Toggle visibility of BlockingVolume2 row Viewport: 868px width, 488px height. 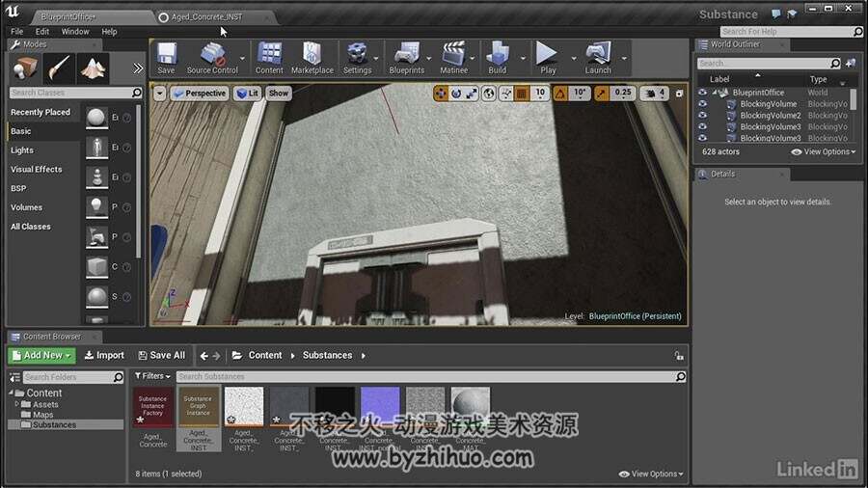point(702,115)
